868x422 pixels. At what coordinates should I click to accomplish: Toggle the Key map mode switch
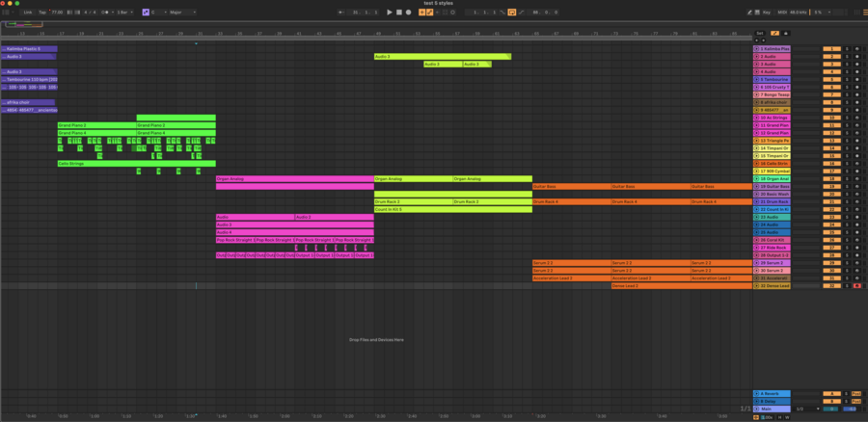tap(767, 13)
